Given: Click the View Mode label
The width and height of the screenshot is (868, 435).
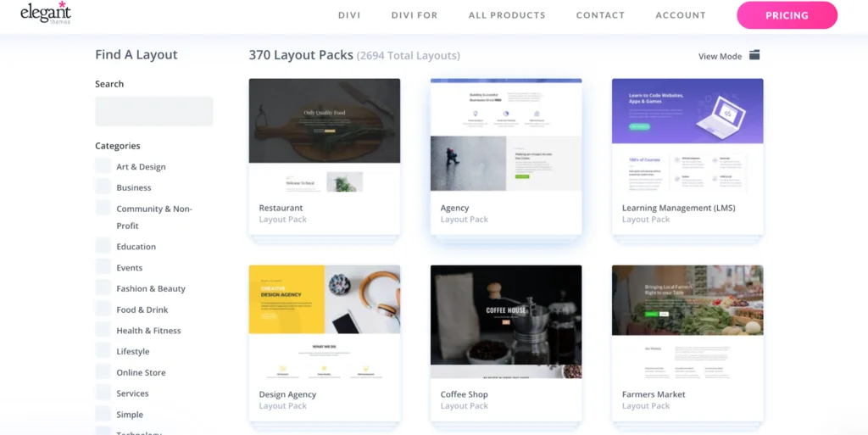Looking at the screenshot, I should [720, 56].
